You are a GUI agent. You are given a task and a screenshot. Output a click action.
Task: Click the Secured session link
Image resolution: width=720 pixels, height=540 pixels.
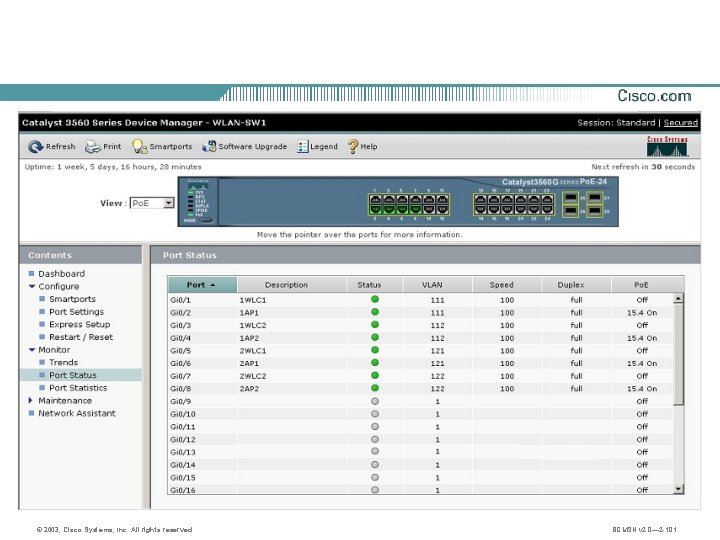(x=681, y=123)
